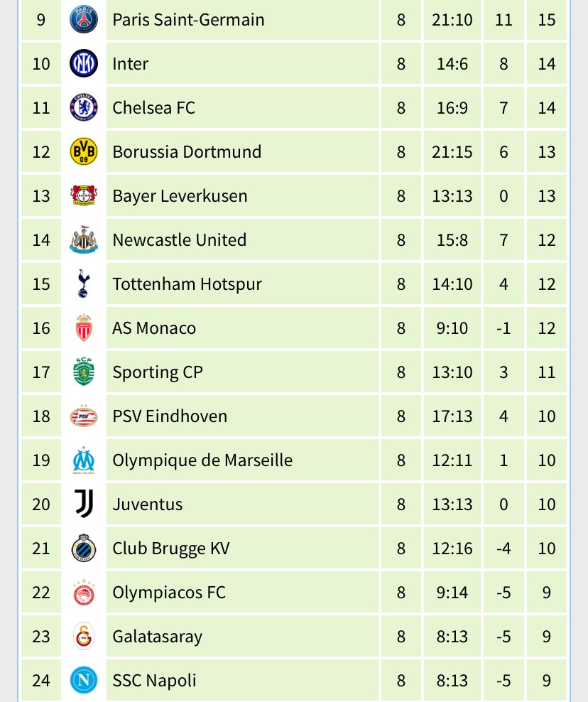Select the Sporting CP team name
The width and height of the screenshot is (588, 702).
(157, 372)
